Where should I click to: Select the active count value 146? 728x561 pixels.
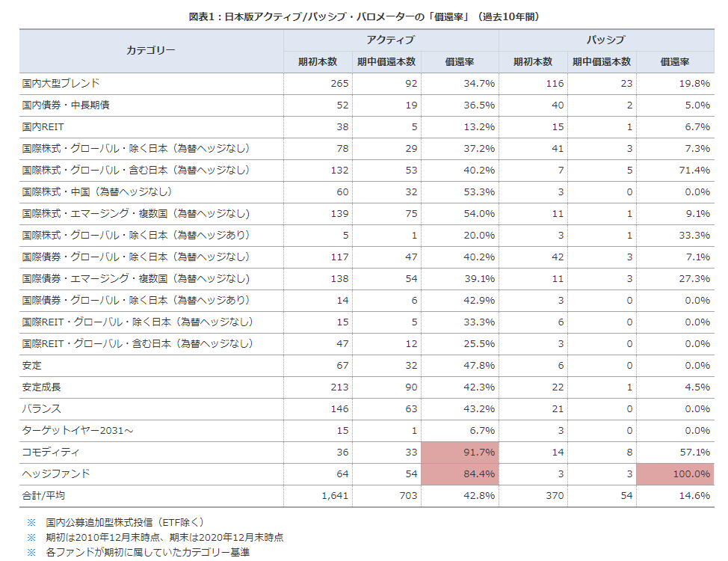[339, 409]
